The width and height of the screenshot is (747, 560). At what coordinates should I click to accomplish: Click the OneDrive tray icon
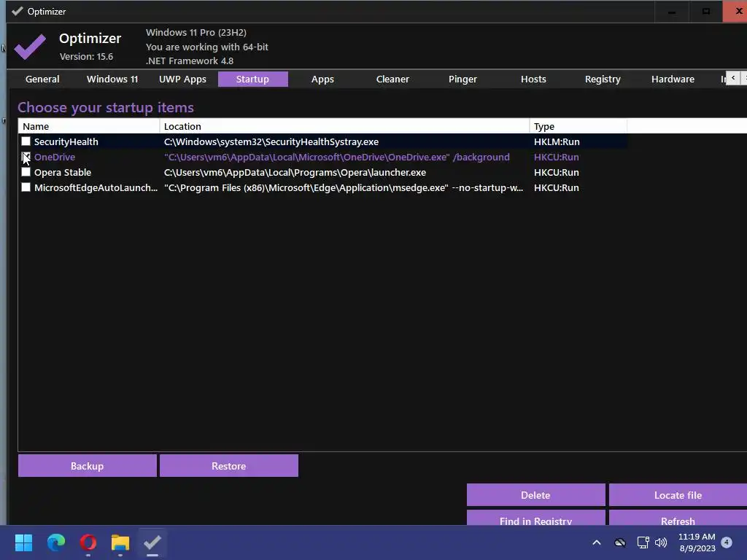(620, 542)
